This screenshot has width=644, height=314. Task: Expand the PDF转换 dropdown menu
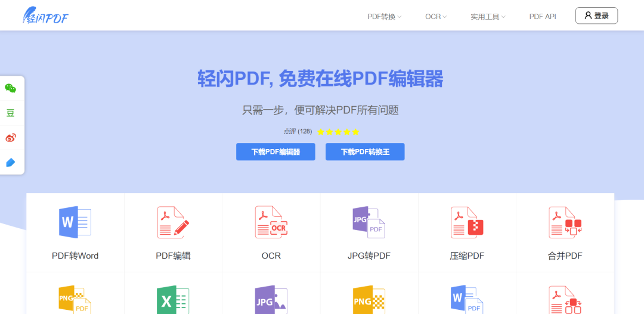click(384, 17)
